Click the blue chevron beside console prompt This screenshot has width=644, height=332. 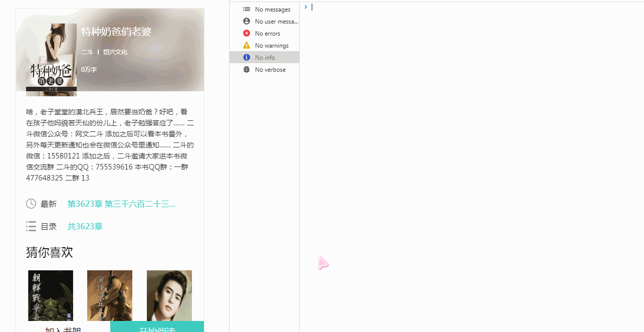[306, 7]
